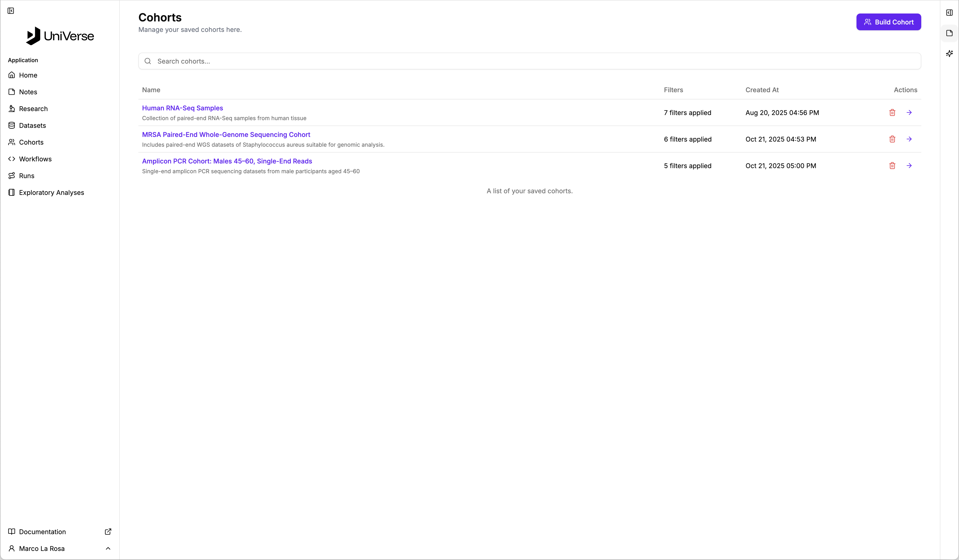Screen dimensions: 959x560
Task: Delete the Amplicon PCR Cohort
Action: [892, 166]
